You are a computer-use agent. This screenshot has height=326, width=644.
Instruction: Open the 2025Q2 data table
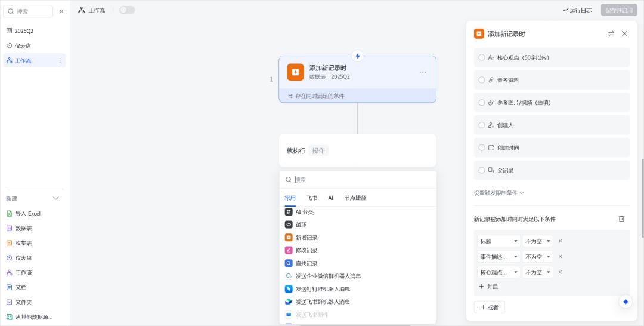(34, 31)
